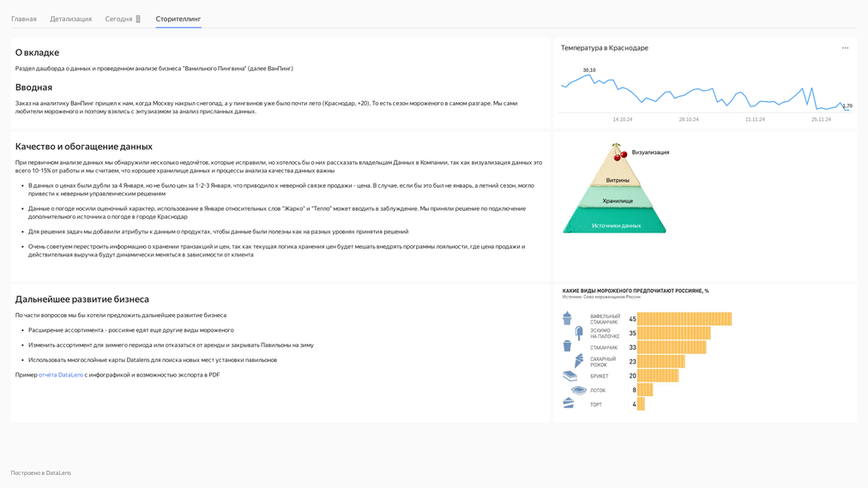
Task: Click the briquette (брикет) ice cream icon
Action: 570,376
